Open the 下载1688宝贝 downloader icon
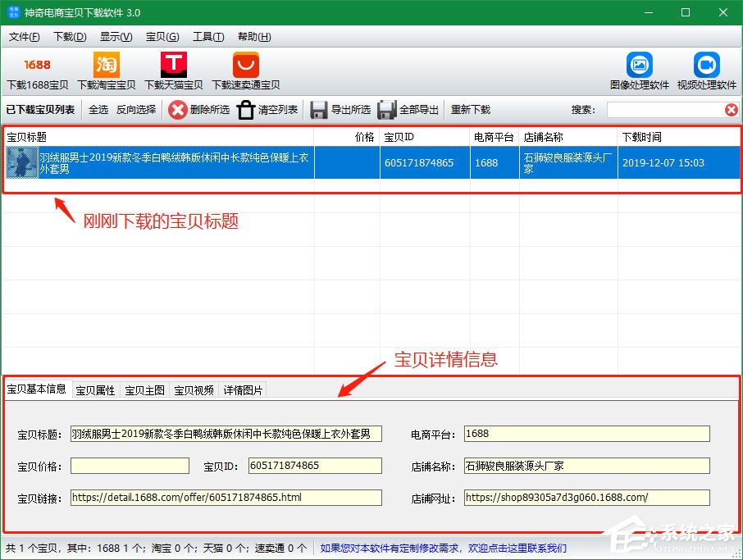The image size is (743, 560). click(x=37, y=70)
